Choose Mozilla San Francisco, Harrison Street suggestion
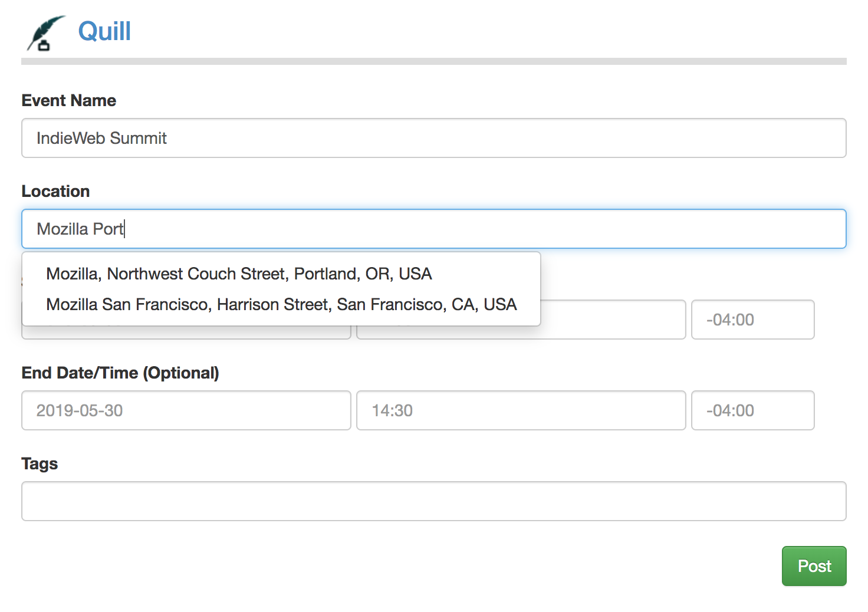The image size is (868, 612). [281, 304]
